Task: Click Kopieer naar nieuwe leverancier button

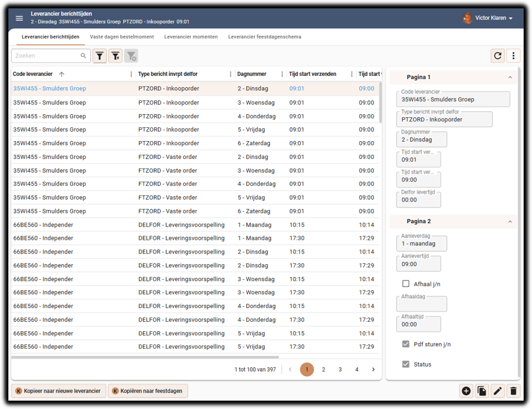Action: click(59, 391)
